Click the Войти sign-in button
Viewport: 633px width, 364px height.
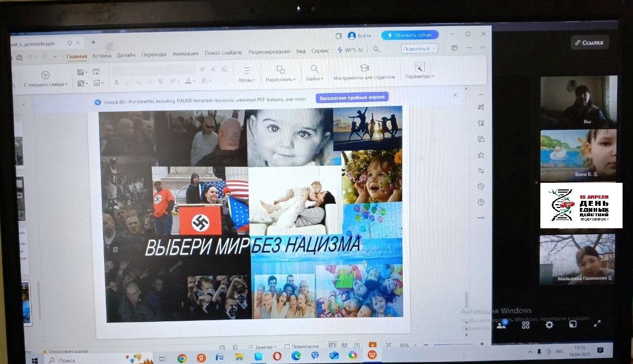click(360, 36)
